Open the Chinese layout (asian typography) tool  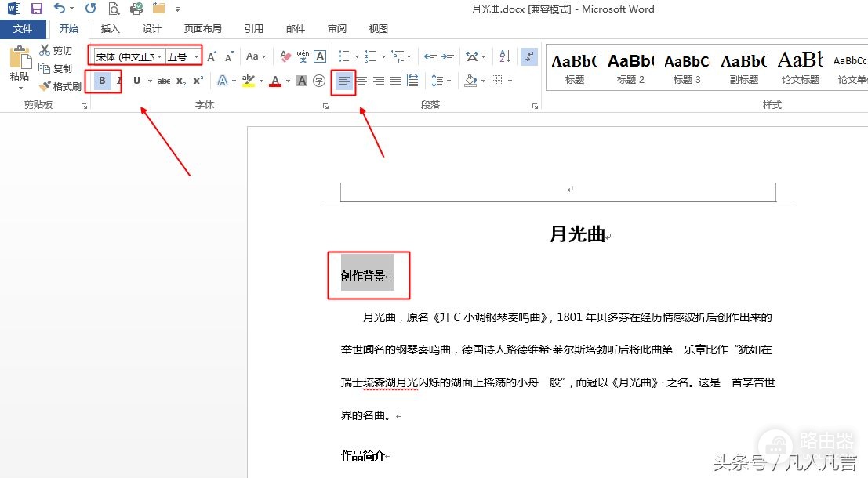click(475, 56)
